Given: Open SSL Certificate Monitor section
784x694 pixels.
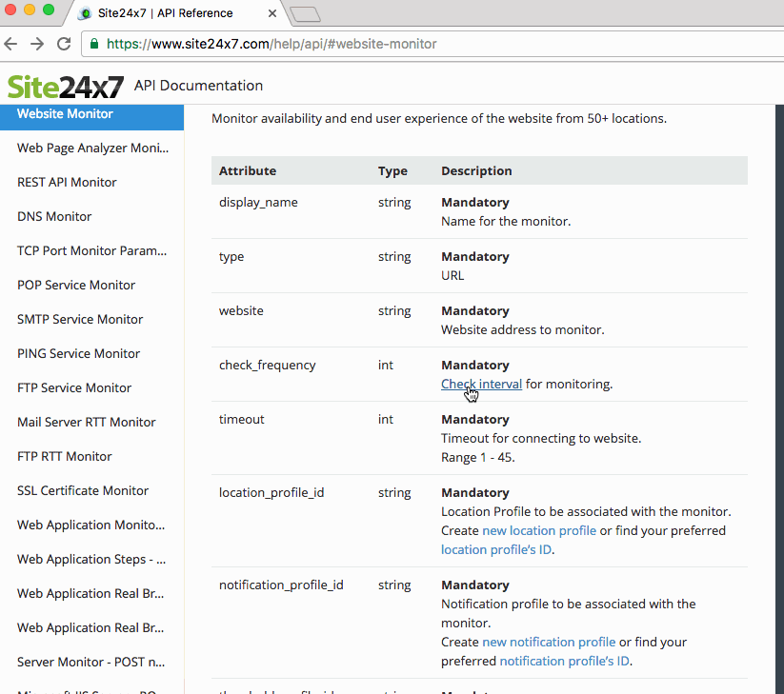Looking at the screenshot, I should pos(83,490).
